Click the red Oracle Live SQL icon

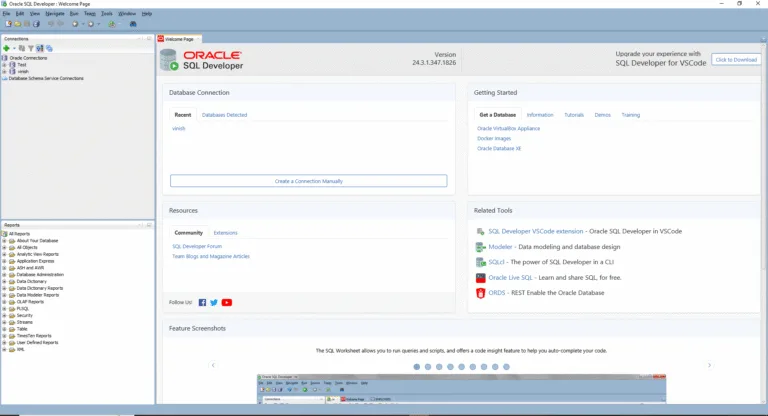point(480,278)
